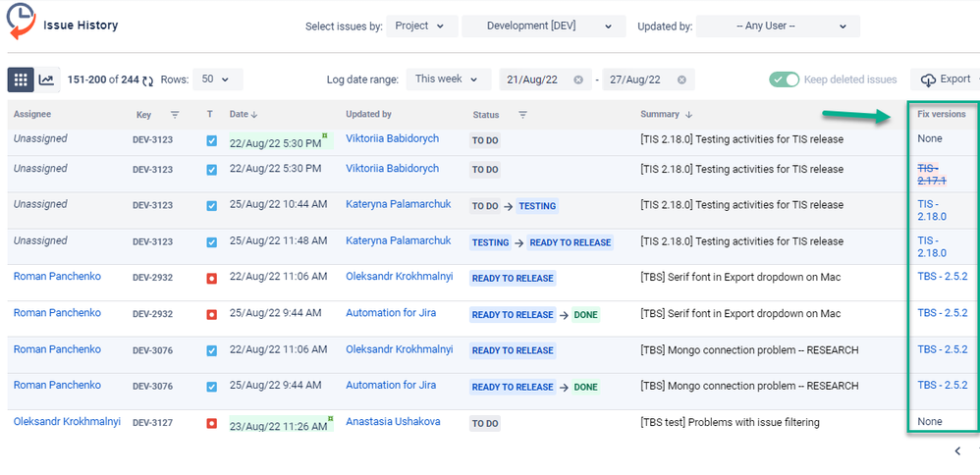This screenshot has width=980, height=475.
Task: Open Anastasia Ushakova link
Action: (x=393, y=421)
